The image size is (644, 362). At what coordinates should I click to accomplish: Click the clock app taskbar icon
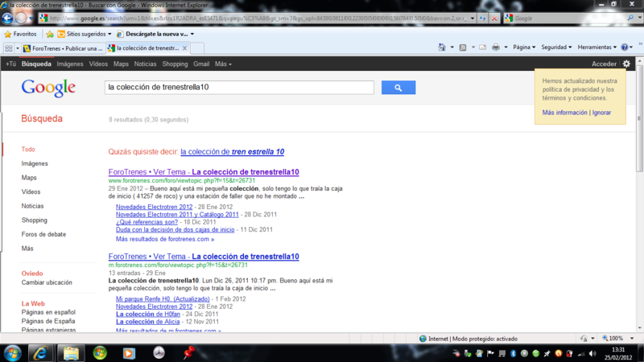point(159,353)
